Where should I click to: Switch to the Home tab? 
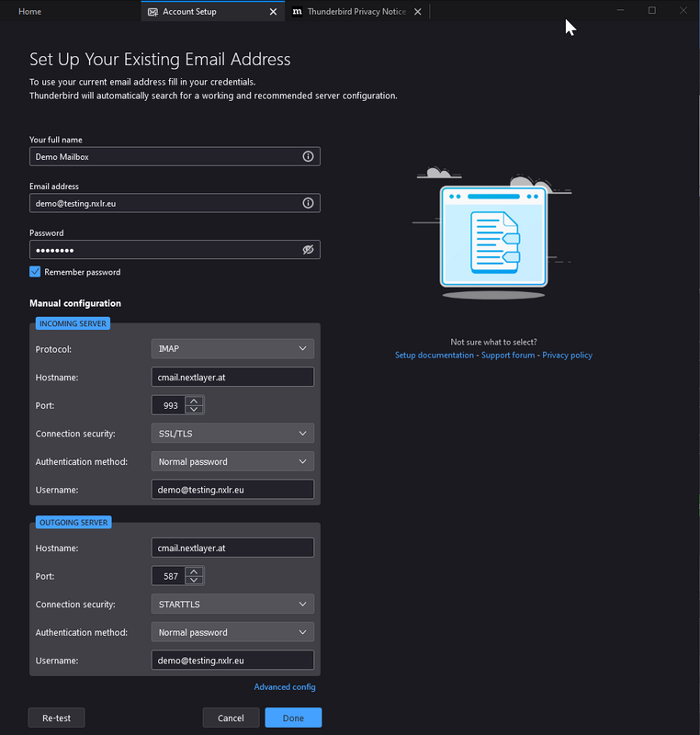[30, 12]
